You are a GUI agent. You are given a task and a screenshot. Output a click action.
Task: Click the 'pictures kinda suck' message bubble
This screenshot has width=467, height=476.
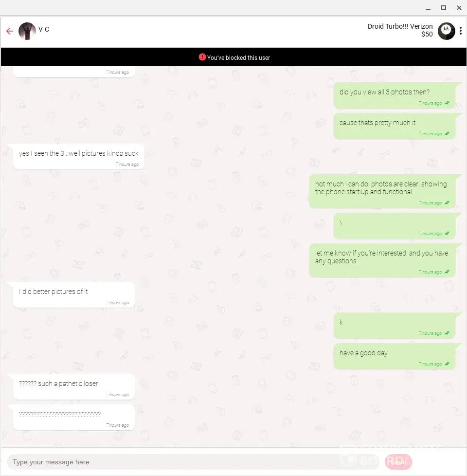[x=79, y=157]
